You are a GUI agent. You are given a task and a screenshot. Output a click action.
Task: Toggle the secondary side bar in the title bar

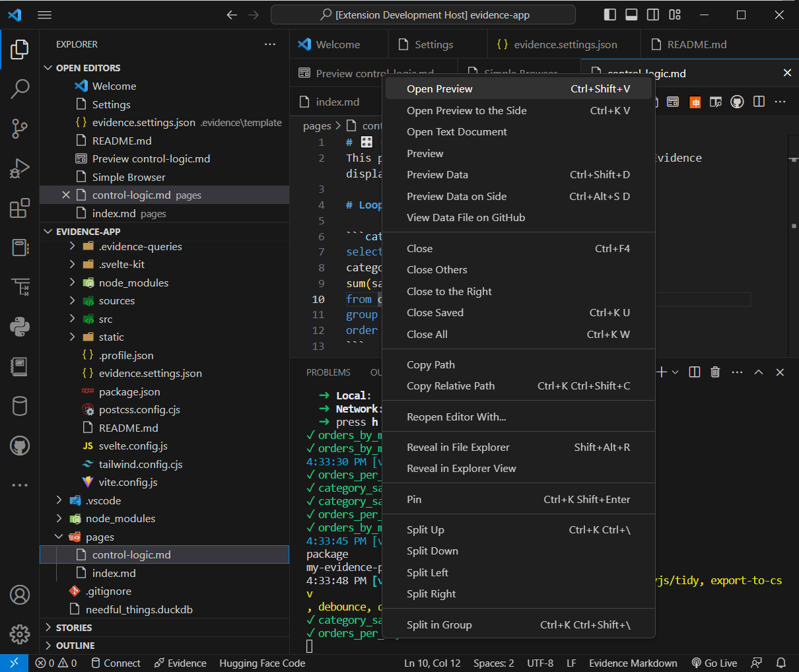(652, 14)
